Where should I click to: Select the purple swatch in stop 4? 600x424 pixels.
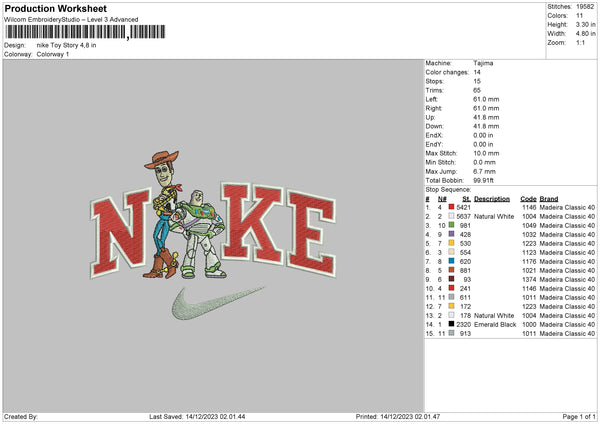pos(452,234)
